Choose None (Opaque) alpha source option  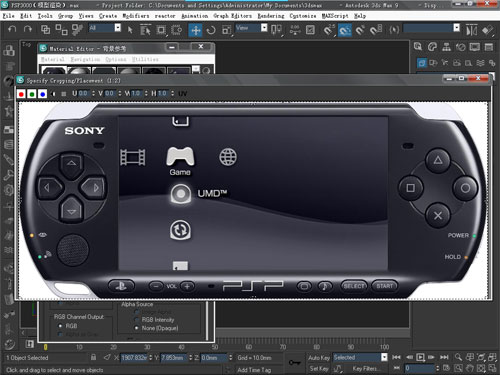tap(136, 328)
